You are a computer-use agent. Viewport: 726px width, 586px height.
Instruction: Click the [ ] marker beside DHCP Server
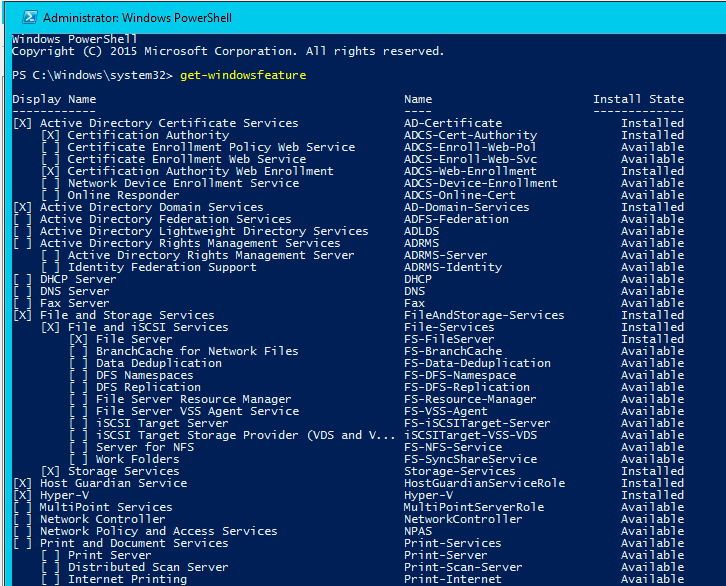23,279
